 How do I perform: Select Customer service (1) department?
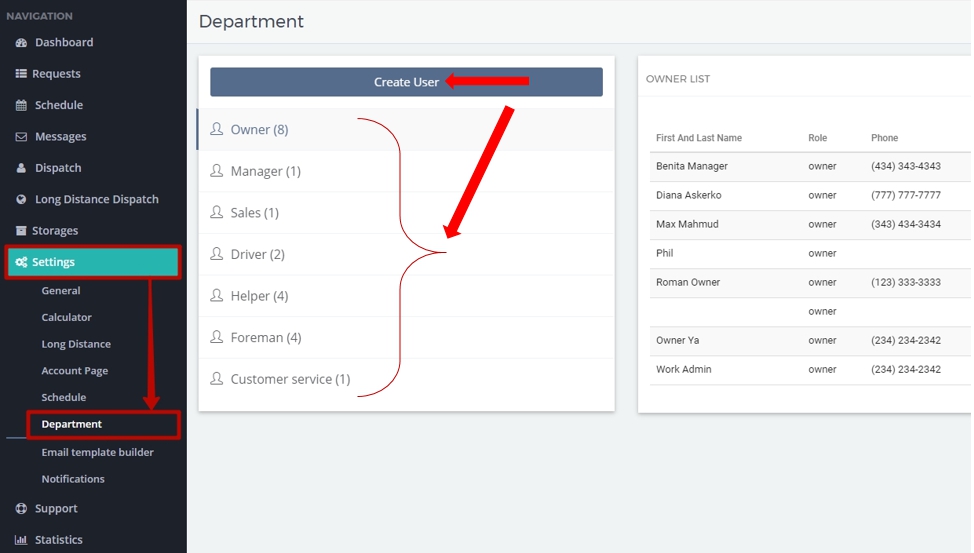(406, 379)
